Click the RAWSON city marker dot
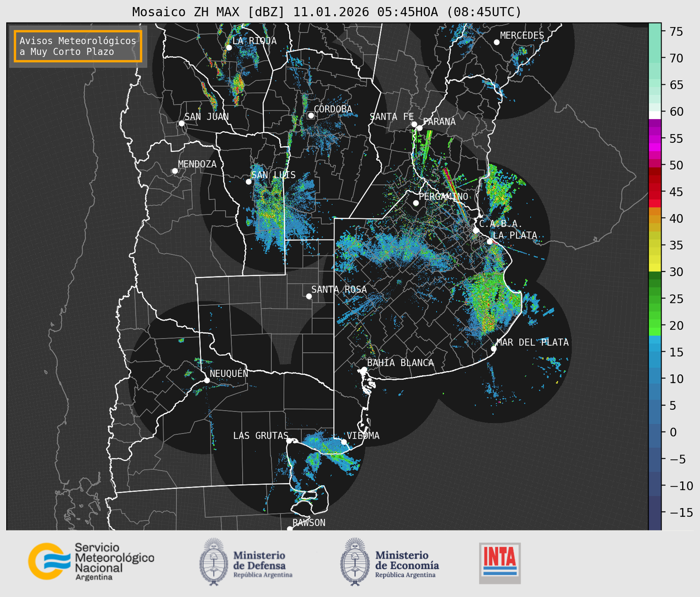700x597 pixels. tap(290, 528)
